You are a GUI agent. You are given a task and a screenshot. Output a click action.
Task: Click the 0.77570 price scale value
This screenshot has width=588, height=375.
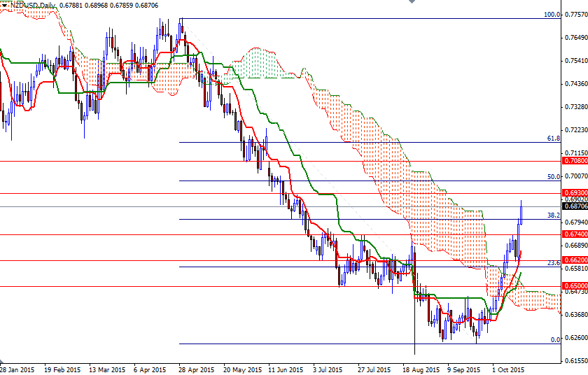[575, 15]
